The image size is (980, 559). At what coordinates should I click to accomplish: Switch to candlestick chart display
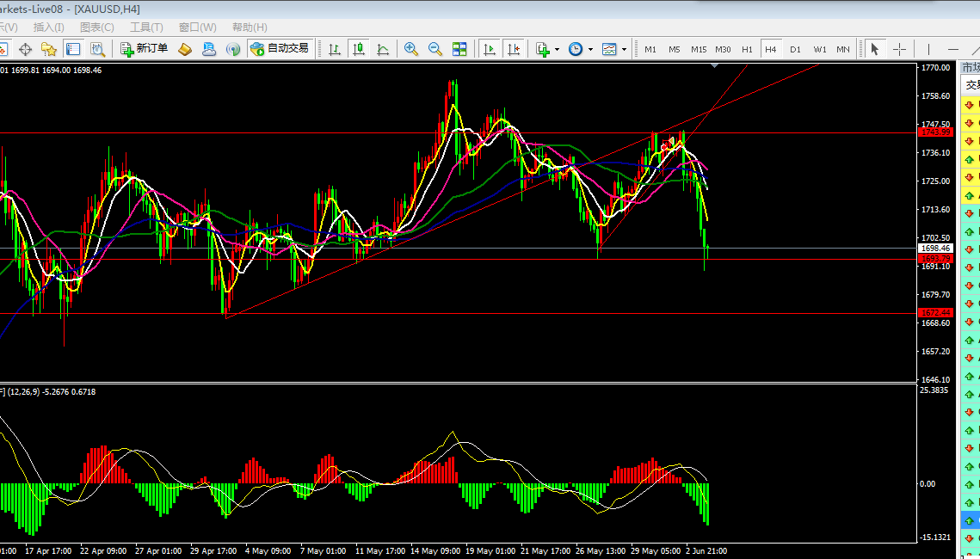coord(359,49)
